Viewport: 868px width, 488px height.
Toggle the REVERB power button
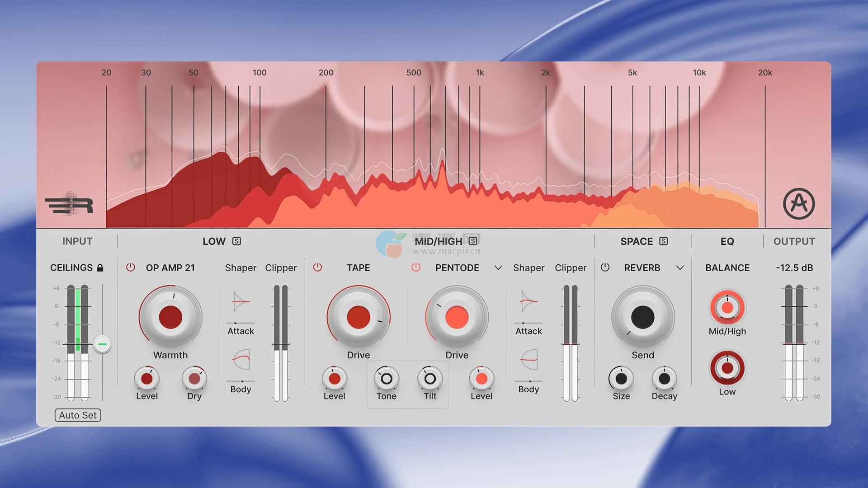605,267
